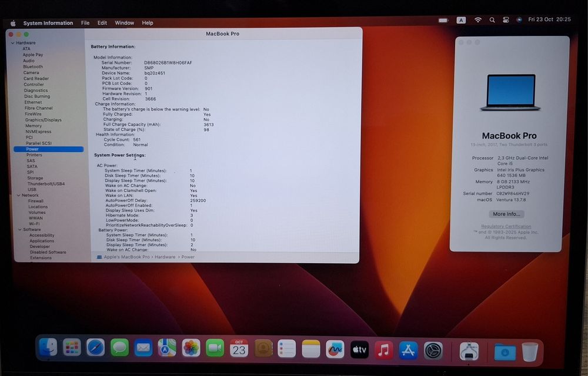Open Freeform from the dock
Viewport: 588px width, 376px height.
pyautogui.click(x=335, y=349)
